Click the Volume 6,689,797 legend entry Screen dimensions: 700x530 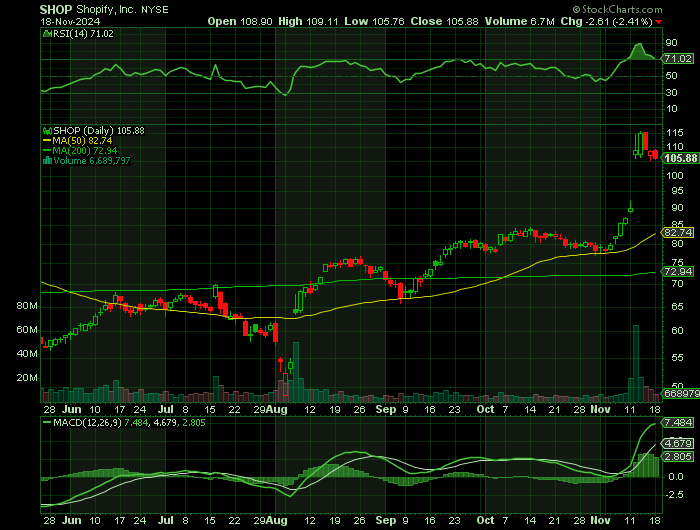tap(92, 160)
